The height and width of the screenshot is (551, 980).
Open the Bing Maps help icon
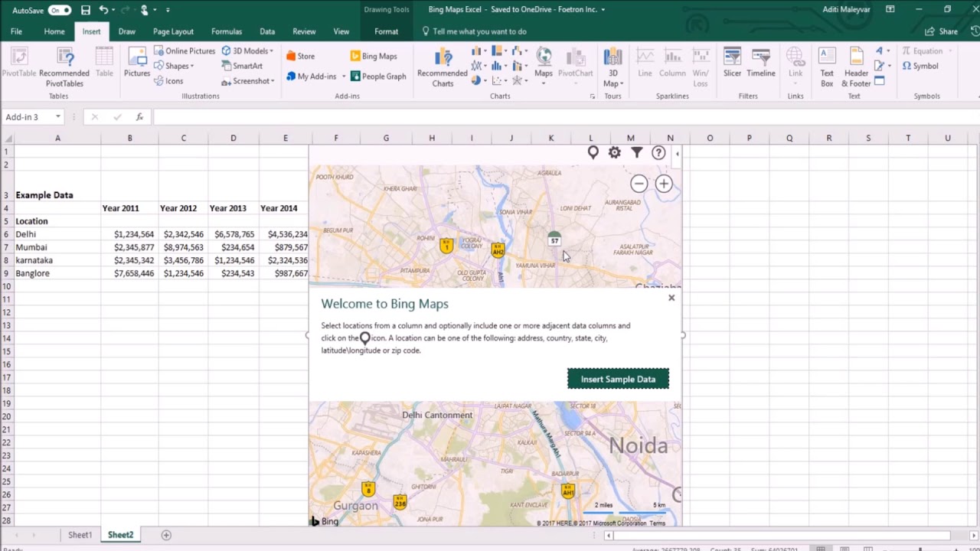(x=658, y=153)
